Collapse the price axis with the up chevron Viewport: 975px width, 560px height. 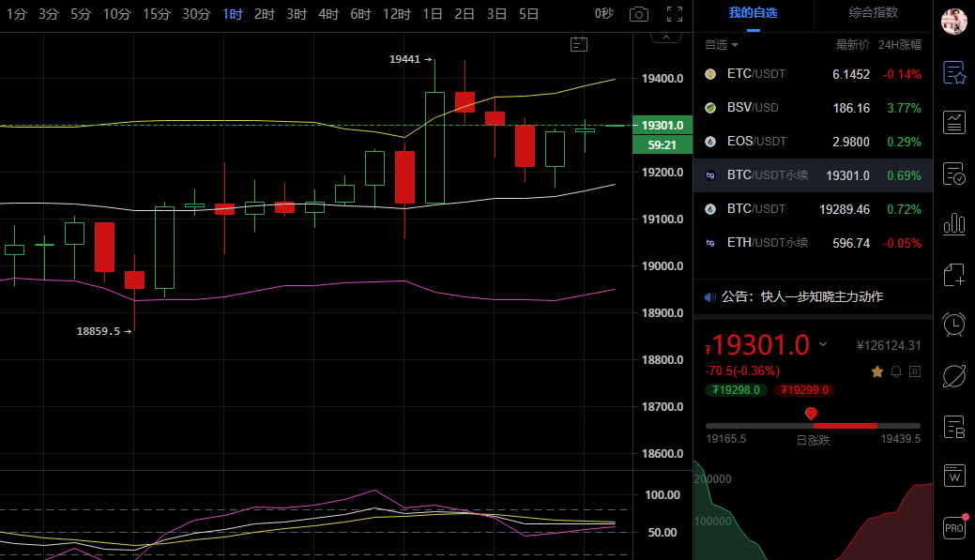667,38
